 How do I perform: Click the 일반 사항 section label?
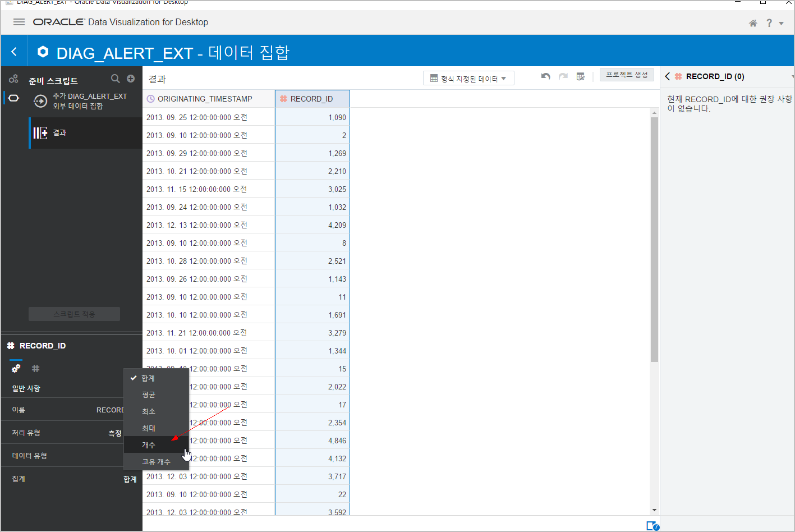pos(26,388)
